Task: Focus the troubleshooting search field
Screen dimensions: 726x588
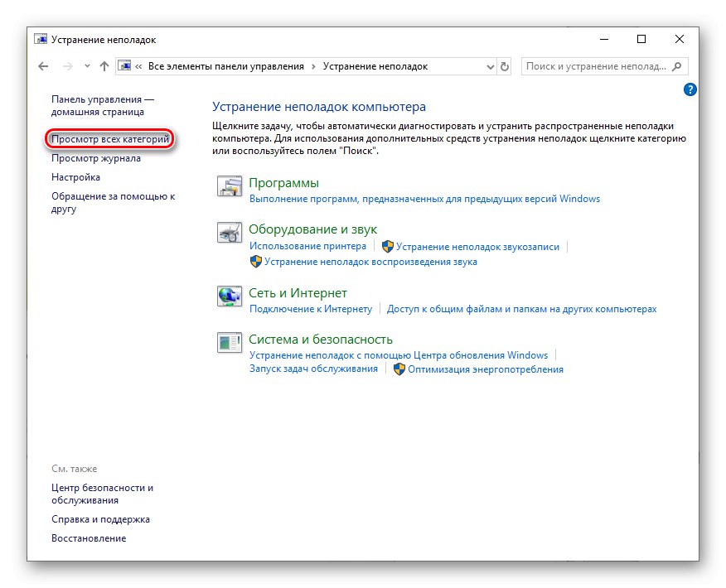Action: click(x=604, y=66)
